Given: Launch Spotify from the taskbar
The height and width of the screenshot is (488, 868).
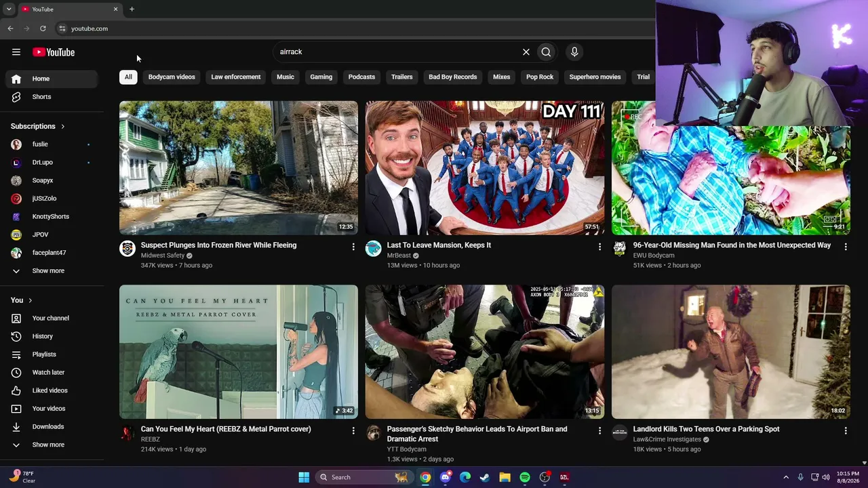Looking at the screenshot, I should tap(525, 477).
